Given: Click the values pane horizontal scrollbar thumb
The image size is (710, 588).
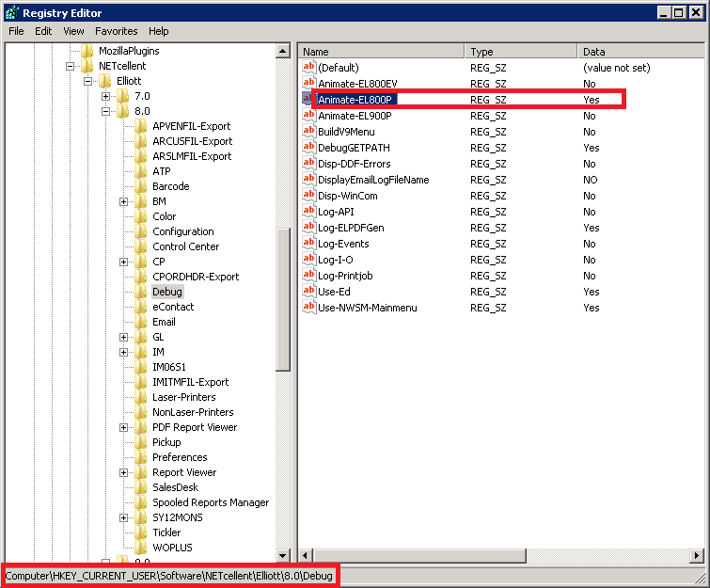Looking at the screenshot, I should (x=419, y=555).
